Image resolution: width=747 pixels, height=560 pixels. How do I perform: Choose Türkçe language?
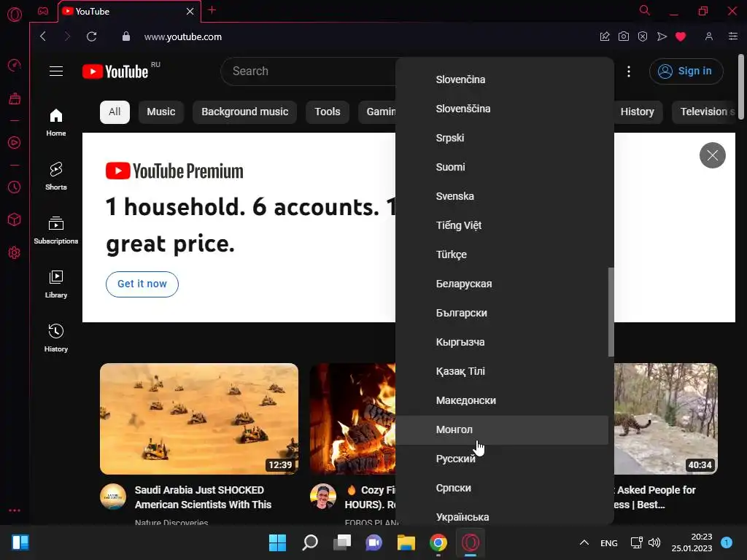click(x=502, y=254)
